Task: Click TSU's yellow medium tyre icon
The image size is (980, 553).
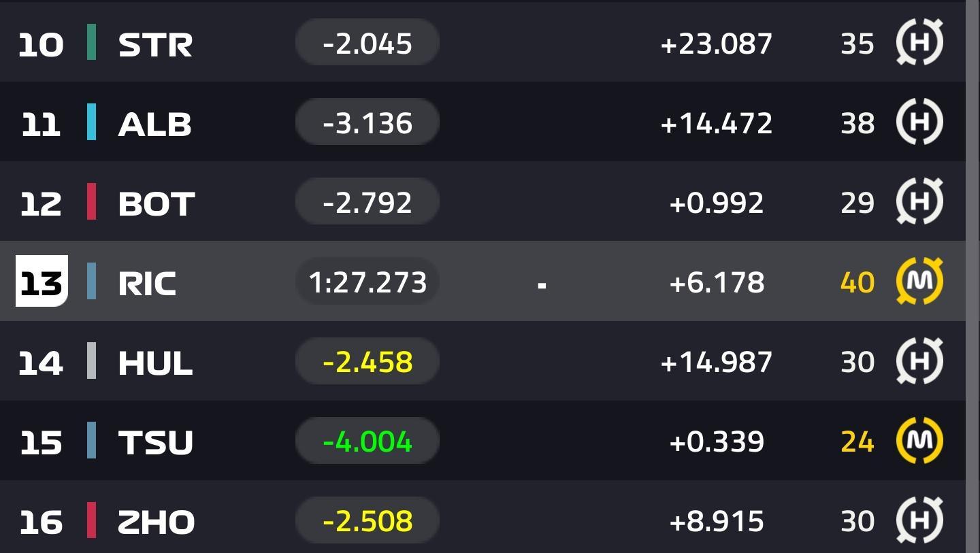Action: [x=919, y=441]
